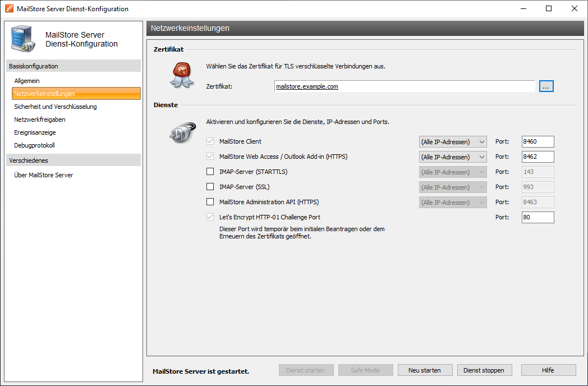Viewport: 588px width, 386px height.
Task: Click the Basiskonfiguration section header
Action: [x=73, y=66]
